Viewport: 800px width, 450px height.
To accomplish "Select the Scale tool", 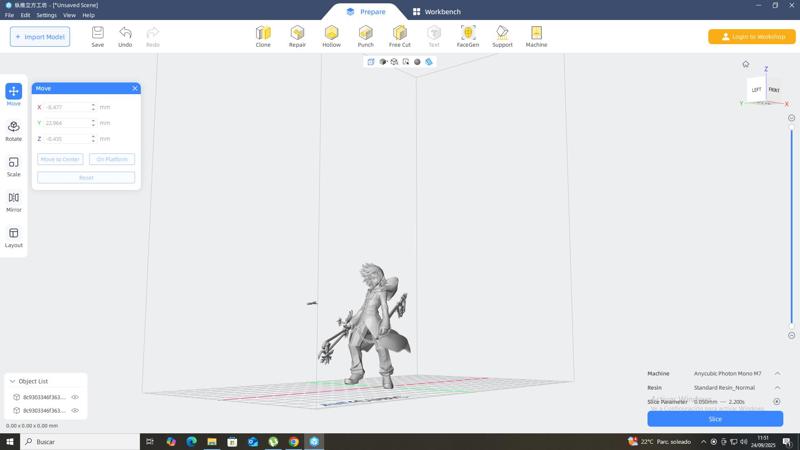I will pyautogui.click(x=14, y=166).
